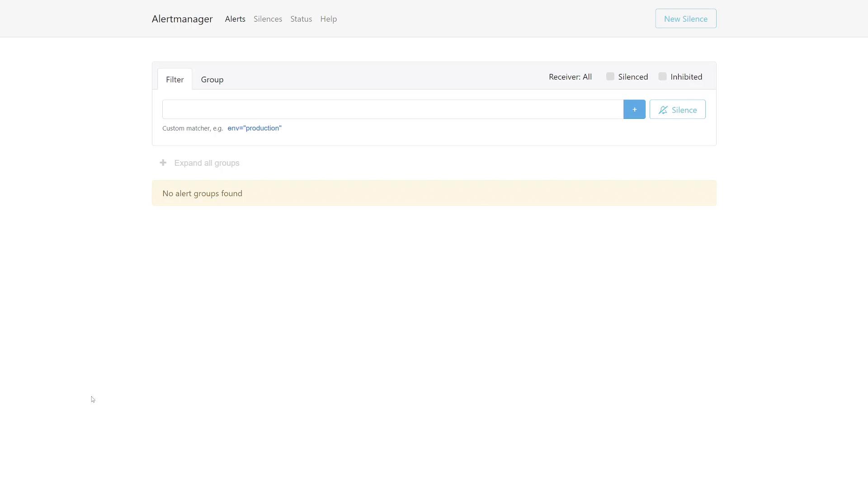Enable the Silenced checkbox

(x=610, y=76)
